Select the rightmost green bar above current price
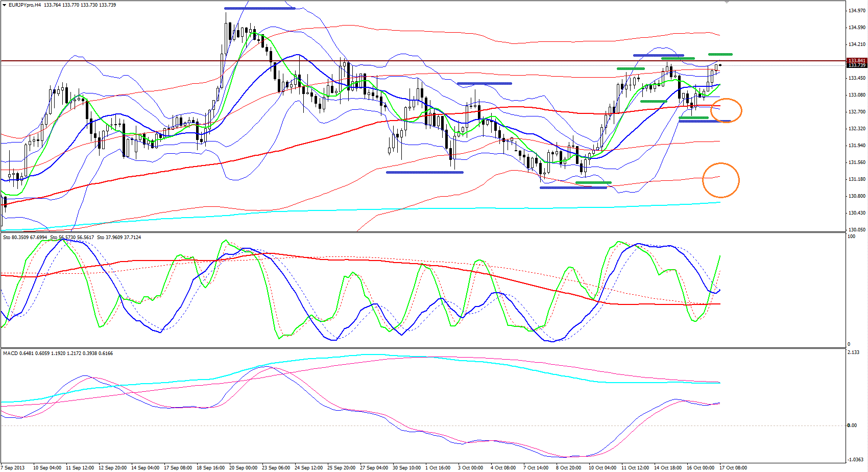Viewport: 868px width, 472px height. [720, 54]
